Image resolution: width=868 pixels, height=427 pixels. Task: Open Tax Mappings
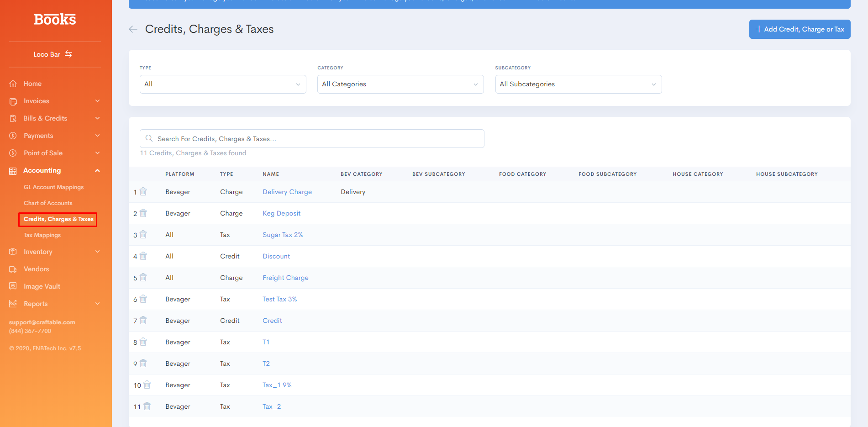[x=42, y=235]
